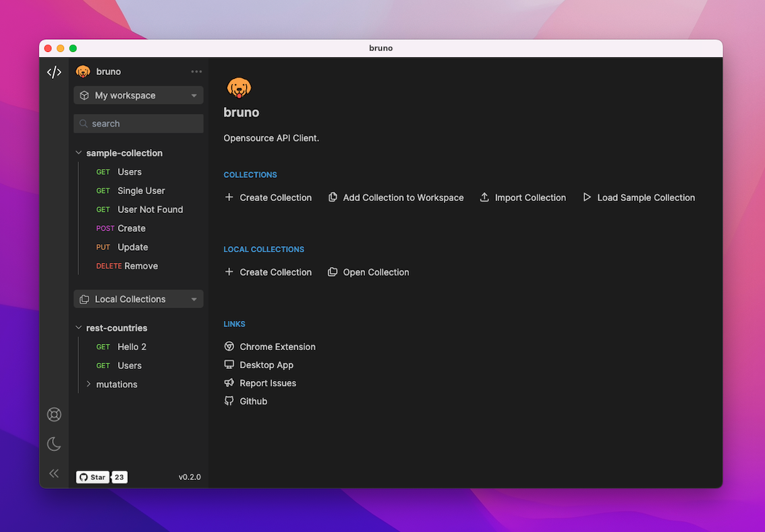Expand the mutations folder

pyautogui.click(x=88, y=384)
